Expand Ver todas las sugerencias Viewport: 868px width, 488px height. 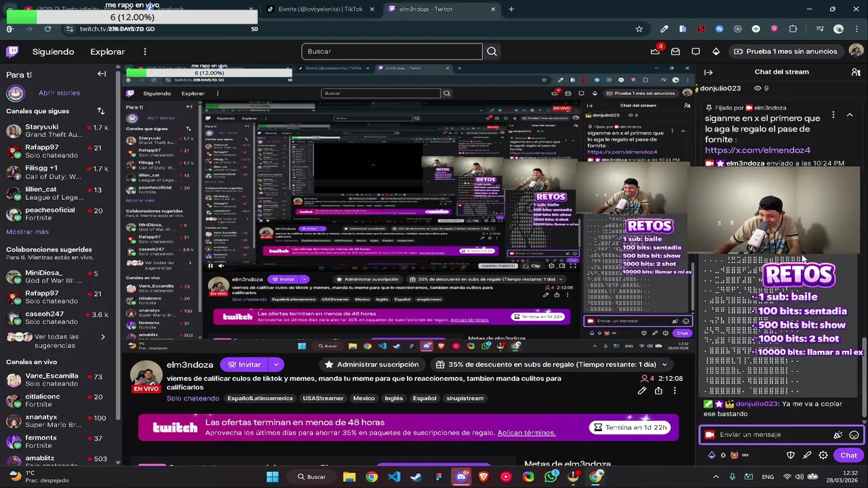tap(103, 337)
